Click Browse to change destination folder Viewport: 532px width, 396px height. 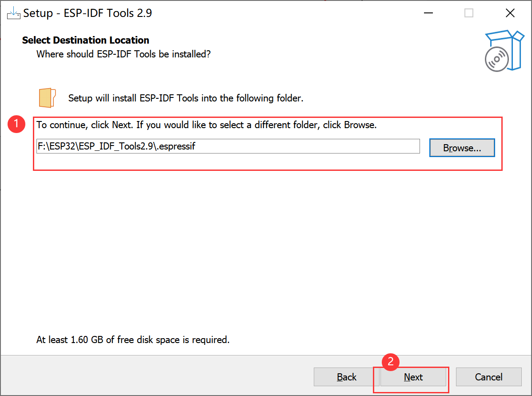click(x=462, y=147)
